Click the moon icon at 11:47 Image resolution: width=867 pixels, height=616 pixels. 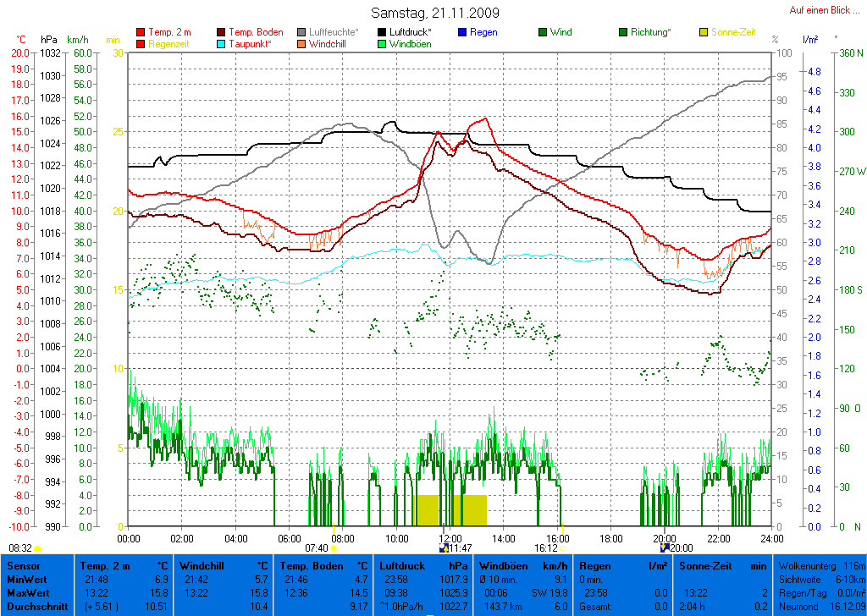(442, 548)
